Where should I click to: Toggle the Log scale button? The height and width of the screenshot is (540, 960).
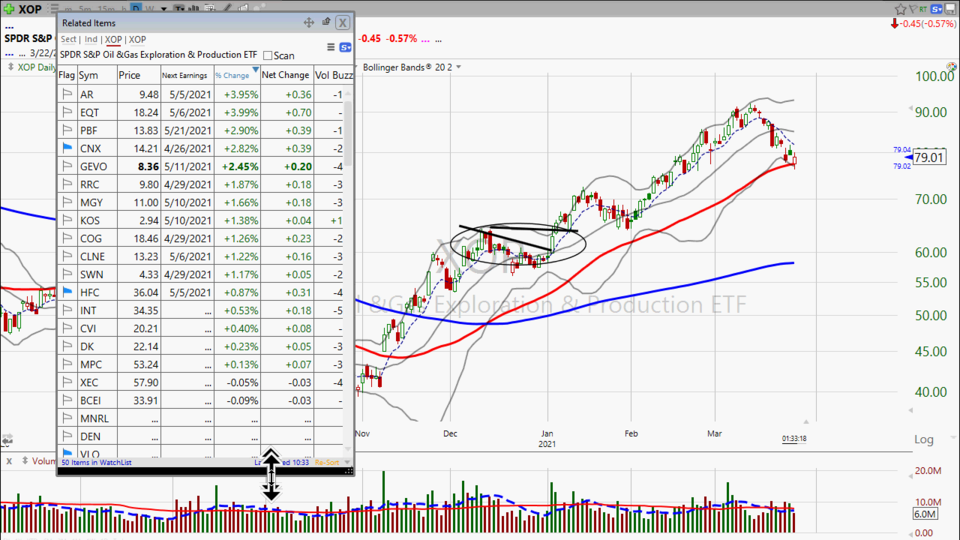(924, 439)
